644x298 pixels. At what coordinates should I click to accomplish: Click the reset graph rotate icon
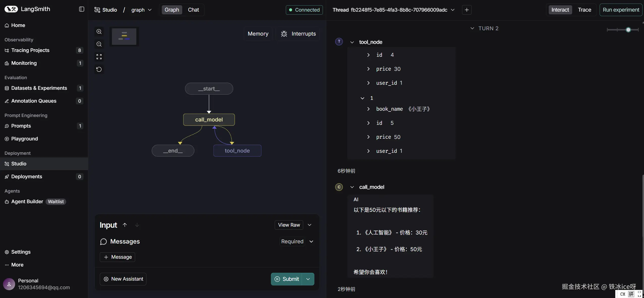tap(99, 69)
